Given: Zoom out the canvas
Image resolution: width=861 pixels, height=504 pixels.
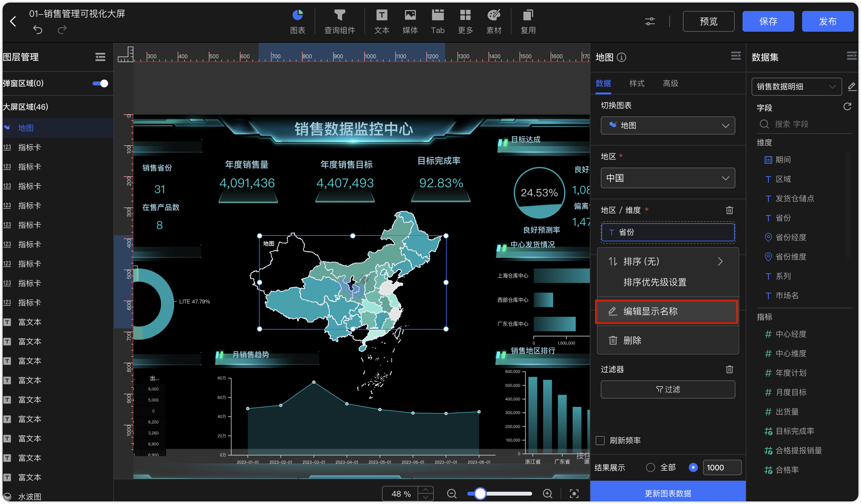Looking at the screenshot, I should tap(452, 493).
